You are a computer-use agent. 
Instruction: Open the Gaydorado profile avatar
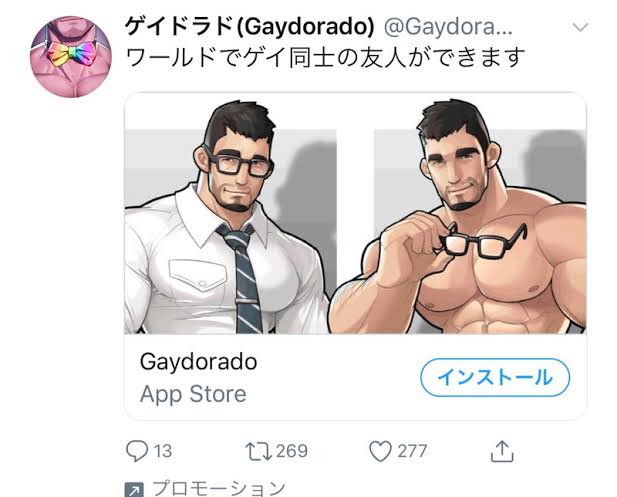pyautogui.click(x=71, y=57)
